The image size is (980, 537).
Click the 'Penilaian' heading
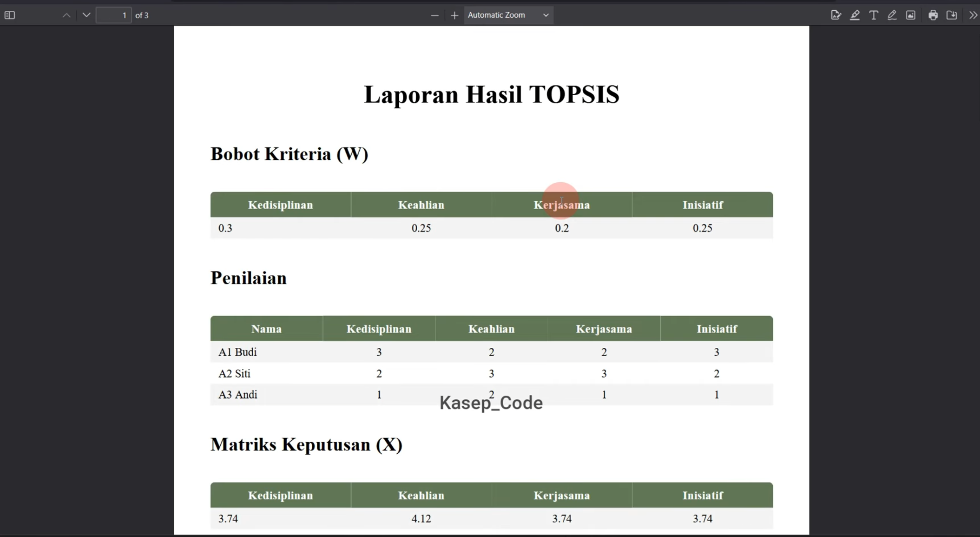point(249,278)
